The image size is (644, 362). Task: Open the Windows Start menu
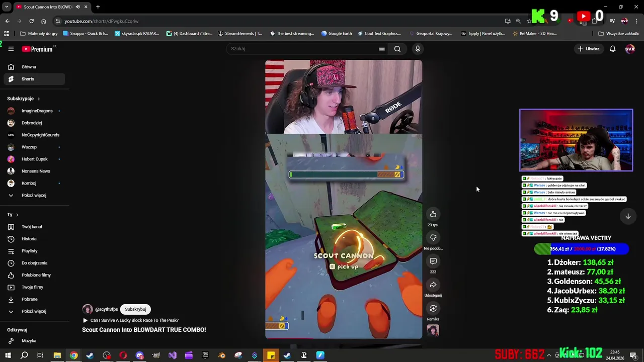coord(8,355)
